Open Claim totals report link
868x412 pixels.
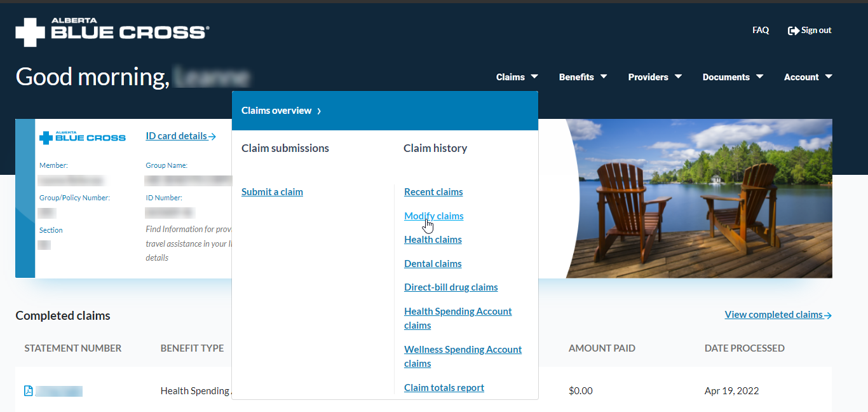tap(444, 387)
